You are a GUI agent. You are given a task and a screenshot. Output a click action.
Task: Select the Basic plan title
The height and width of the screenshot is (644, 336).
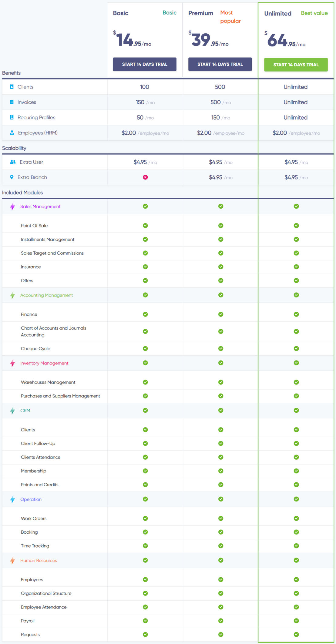120,13
